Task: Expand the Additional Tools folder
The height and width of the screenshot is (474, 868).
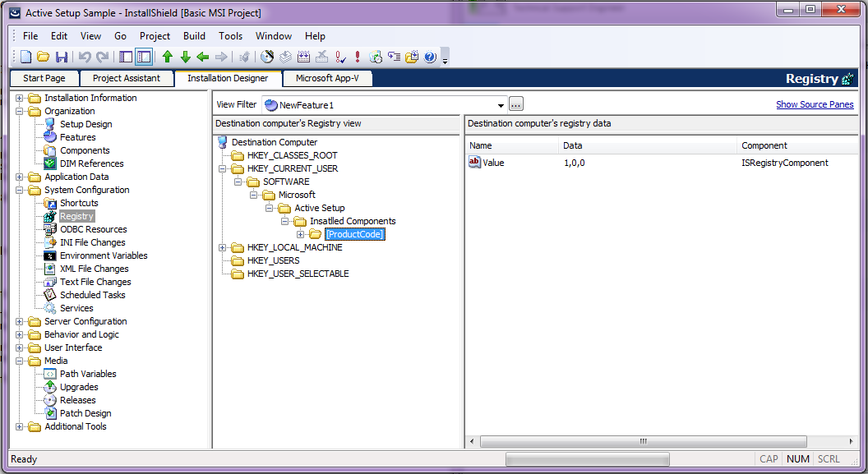Action: point(20,427)
